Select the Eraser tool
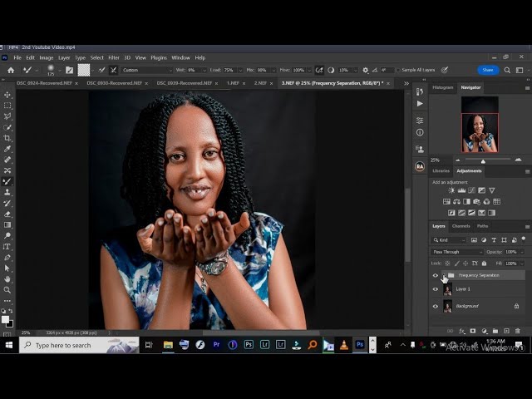Image resolution: width=532 pixels, height=399 pixels. coord(7,214)
